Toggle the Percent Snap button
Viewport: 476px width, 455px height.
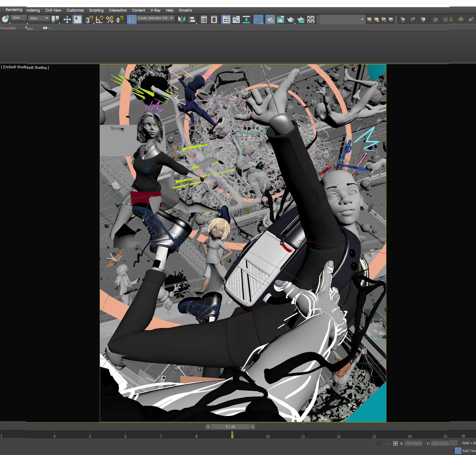point(110,19)
